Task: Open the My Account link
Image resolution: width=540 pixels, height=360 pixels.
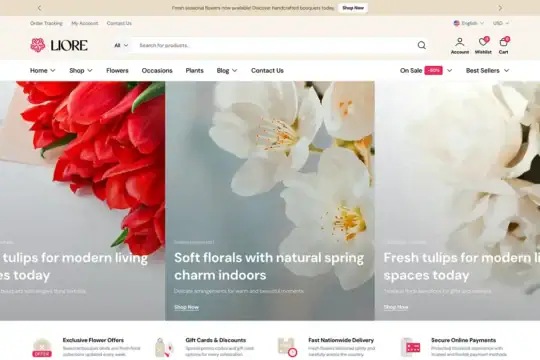Action: [85, 23]
